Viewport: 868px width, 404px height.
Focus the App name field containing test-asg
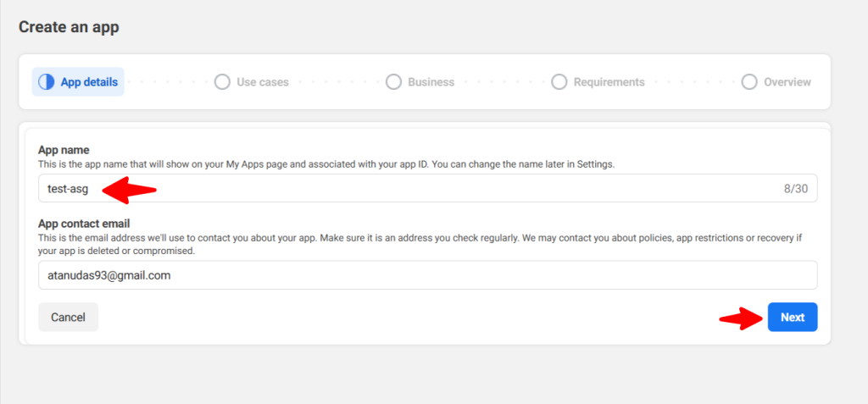click(424, 189)
